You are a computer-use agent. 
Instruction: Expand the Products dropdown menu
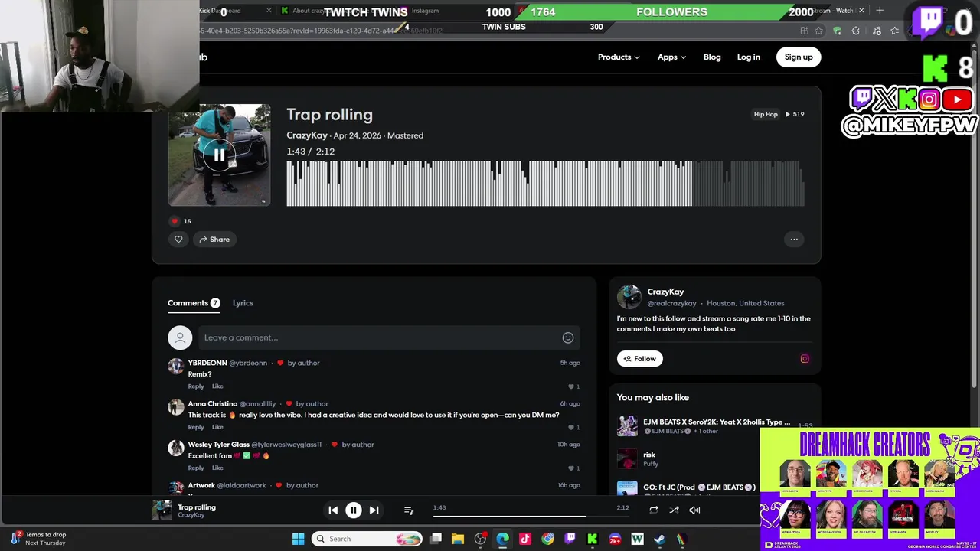click(x=619, y=57)
